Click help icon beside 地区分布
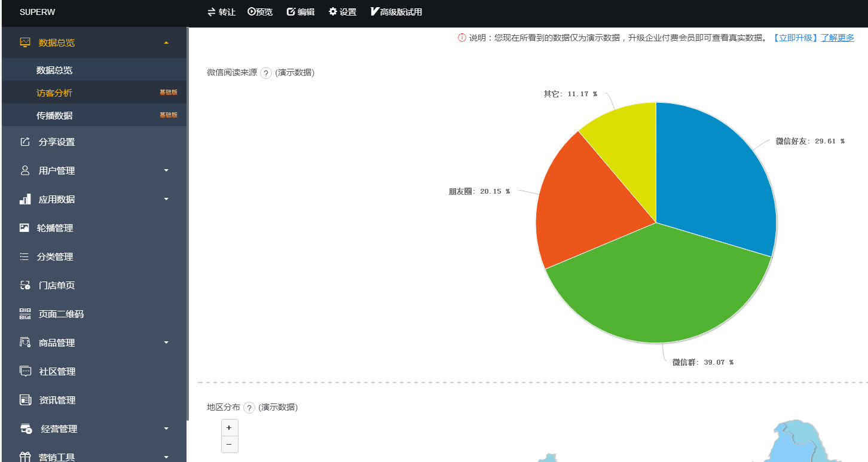This screenshot has height=462, width=868. click(x=249, y=408)
